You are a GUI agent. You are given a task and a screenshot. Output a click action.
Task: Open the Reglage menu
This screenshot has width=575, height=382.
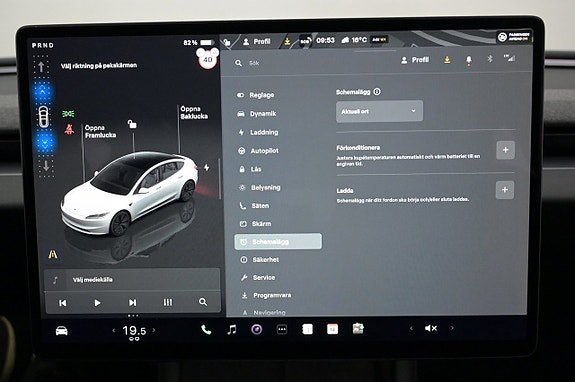(256, 95)
